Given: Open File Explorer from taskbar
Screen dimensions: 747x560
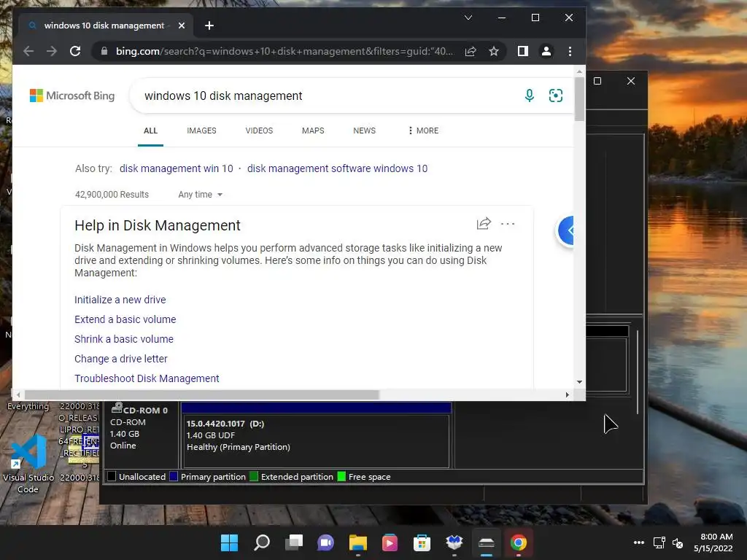Looking at the screenshot, I should (x=357, y=542).
